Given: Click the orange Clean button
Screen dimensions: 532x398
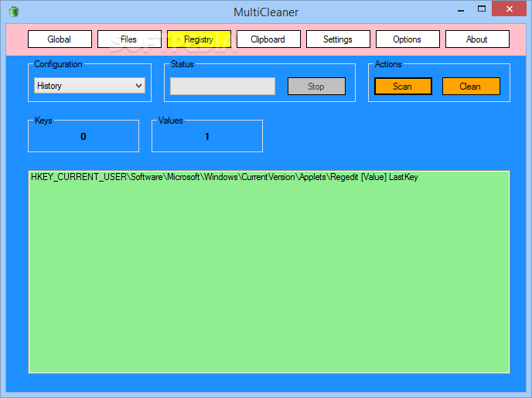Looking at the screenshot, I should [471, 86].
